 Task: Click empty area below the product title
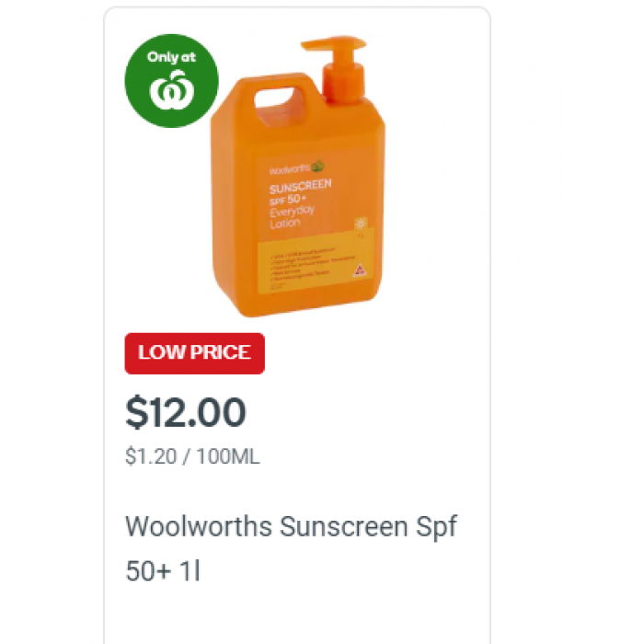pyautogui.click(x=296, y=614)
